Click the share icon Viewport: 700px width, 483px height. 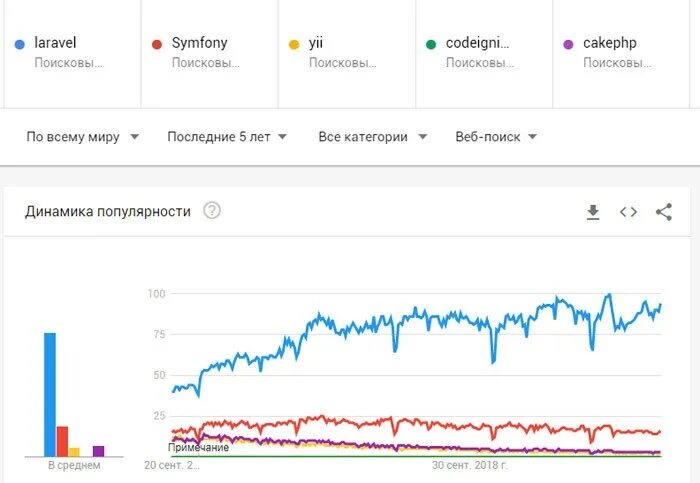pos(663,212)
